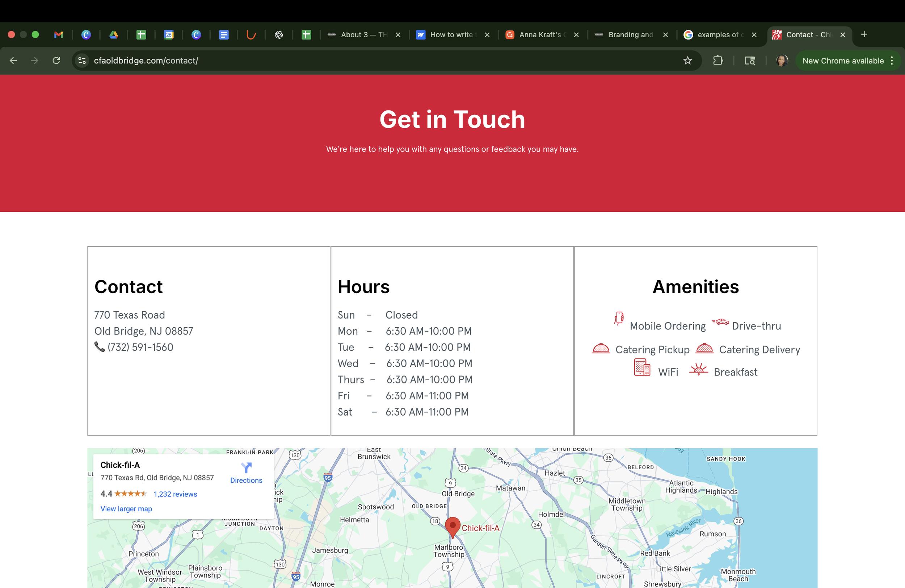
Task: Open the Chrome extensions puzzle icon
Action: pos(717,60)
